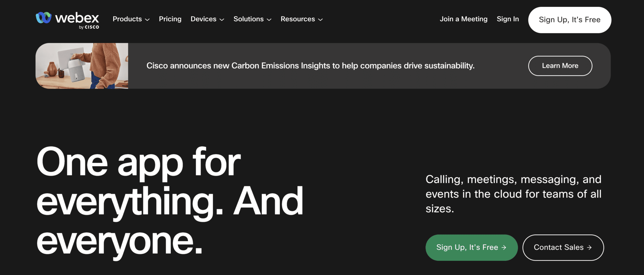Image resolution: width=644 pixels, height=275 pixels.
Task: Click Join a Meeting link
Action: 464,19
